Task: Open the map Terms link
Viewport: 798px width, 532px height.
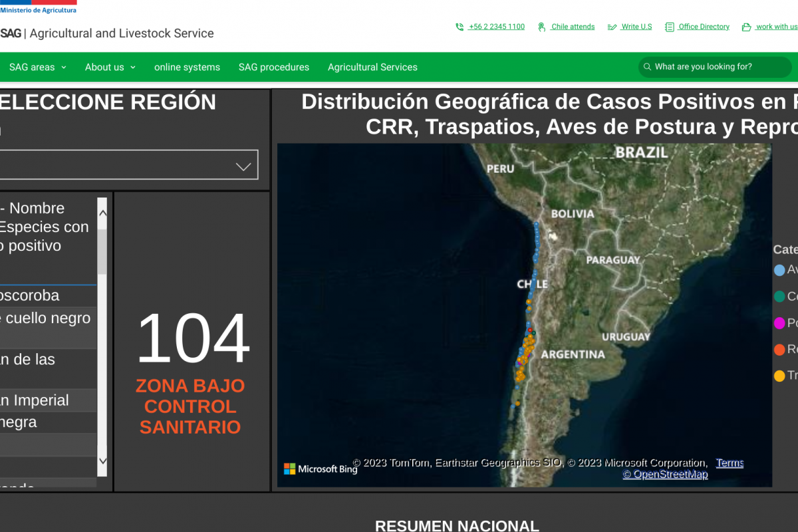Action: pos(730,463)
